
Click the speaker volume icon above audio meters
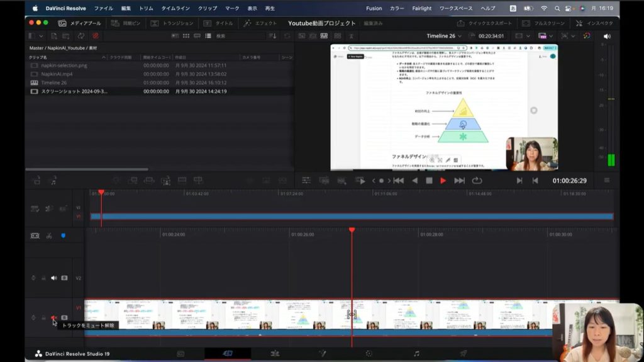pyautogui.click(x=607, y=37)
